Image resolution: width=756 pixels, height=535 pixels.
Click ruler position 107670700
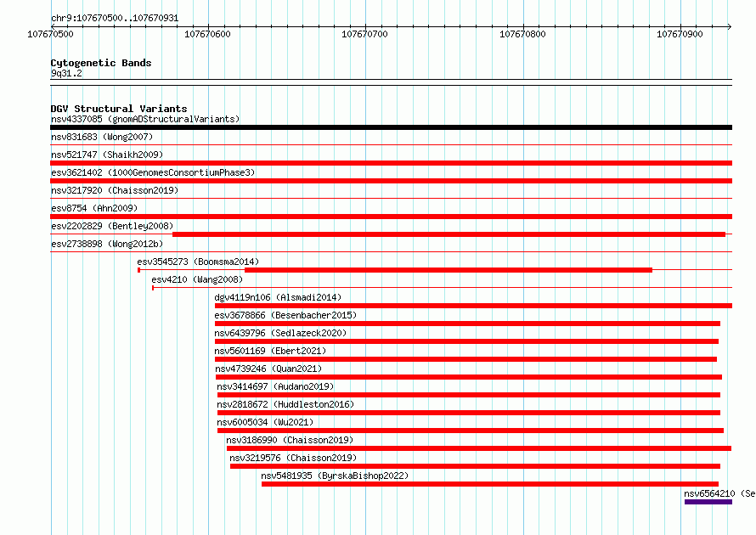pos(365,34)
